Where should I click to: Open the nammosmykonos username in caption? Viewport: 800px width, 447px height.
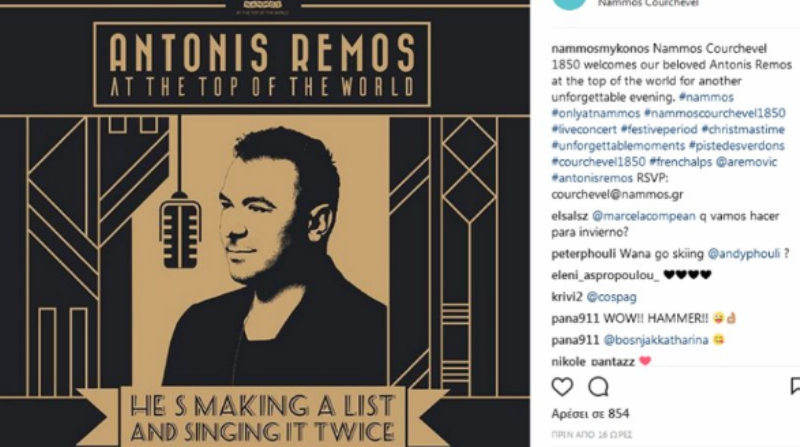tap(600, 48)
